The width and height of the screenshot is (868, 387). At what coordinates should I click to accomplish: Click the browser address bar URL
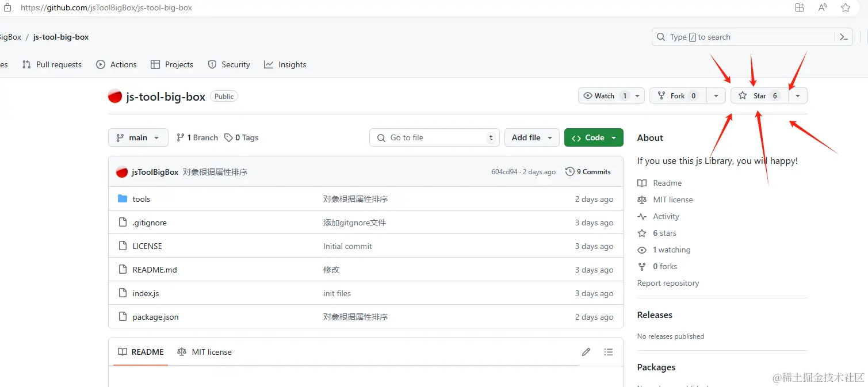[x=106, y=7]
